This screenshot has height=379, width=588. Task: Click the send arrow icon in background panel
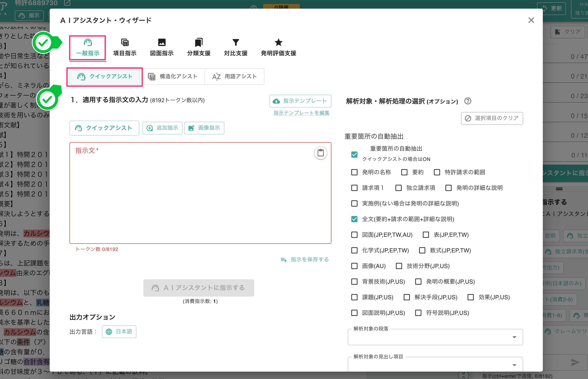tap(575, 362)
